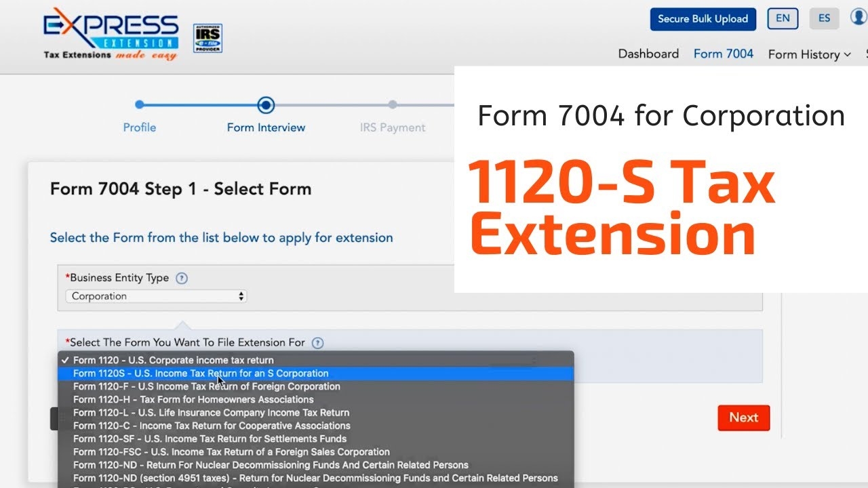Open Business Entity Type Corporation dropdown
This screenshot has height=488, width=868.
pyautogui.click(x=156, y=296)
